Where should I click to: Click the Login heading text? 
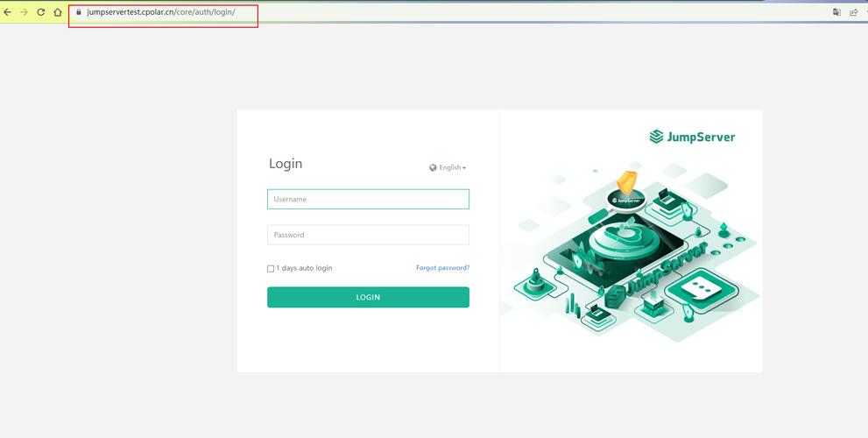point(286,164)
